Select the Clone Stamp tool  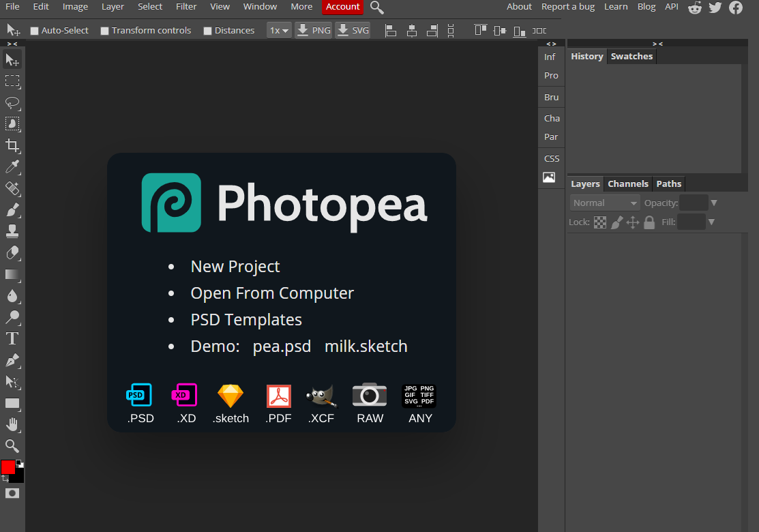(12, 231)
